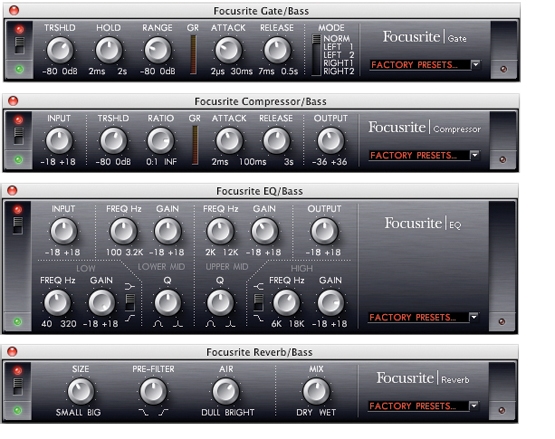Click the EQ lower mid FREQ Hz knob

pos(124,231)
